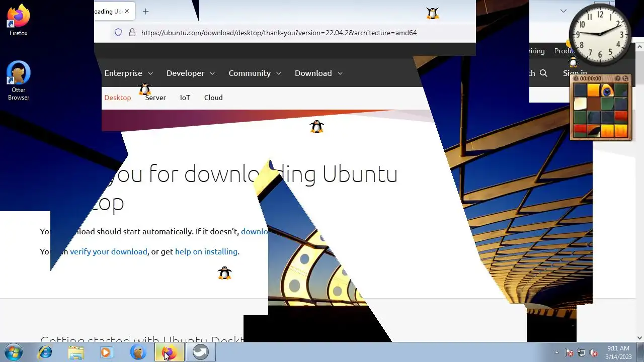Launch Internet Explorer from the taskbar

point(45,352)
